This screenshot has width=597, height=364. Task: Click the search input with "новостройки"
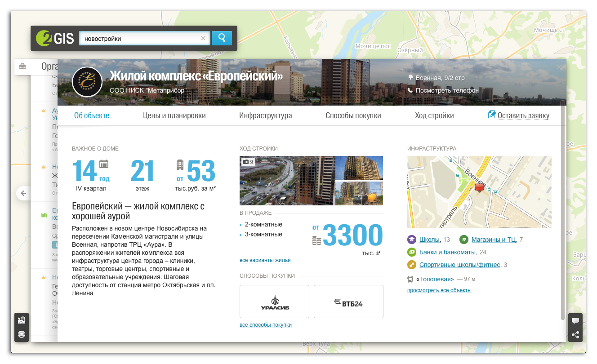tap(139, 39)
